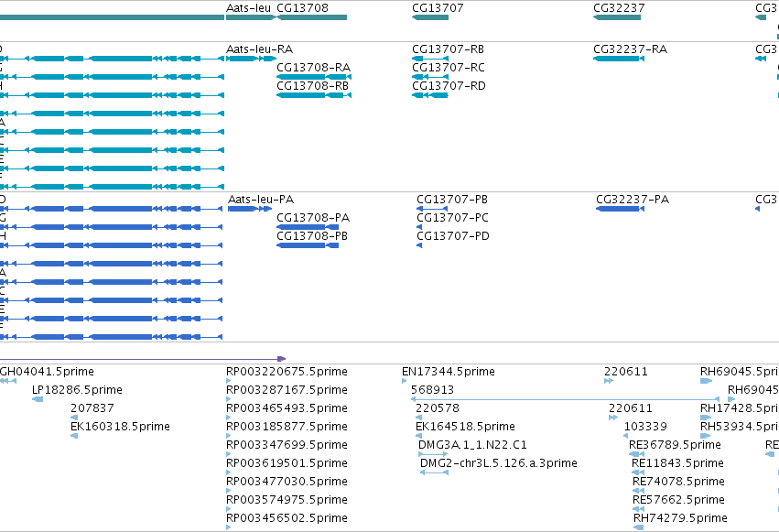This screenshot has width=779, height=532.
Task: Click the RP003185877.5prime EST label
Action: pyautogui.click(x=287, y=427)
